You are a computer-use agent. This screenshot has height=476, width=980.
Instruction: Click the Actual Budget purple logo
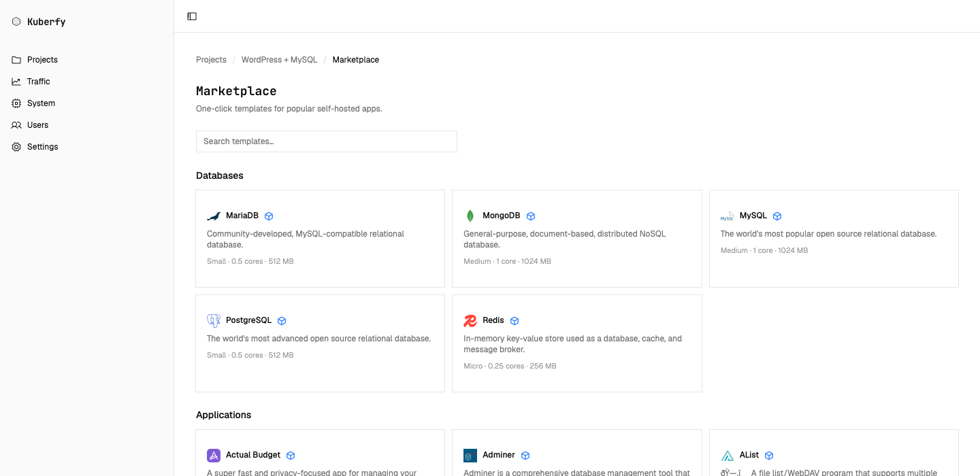tap(214, 456)
